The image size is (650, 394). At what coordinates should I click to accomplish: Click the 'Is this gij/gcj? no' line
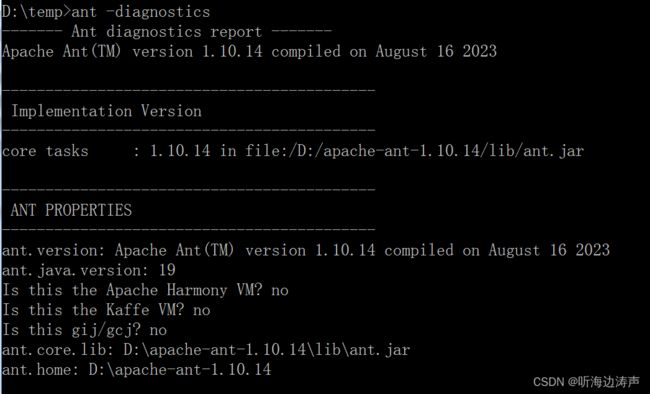[x=85, y=330]
